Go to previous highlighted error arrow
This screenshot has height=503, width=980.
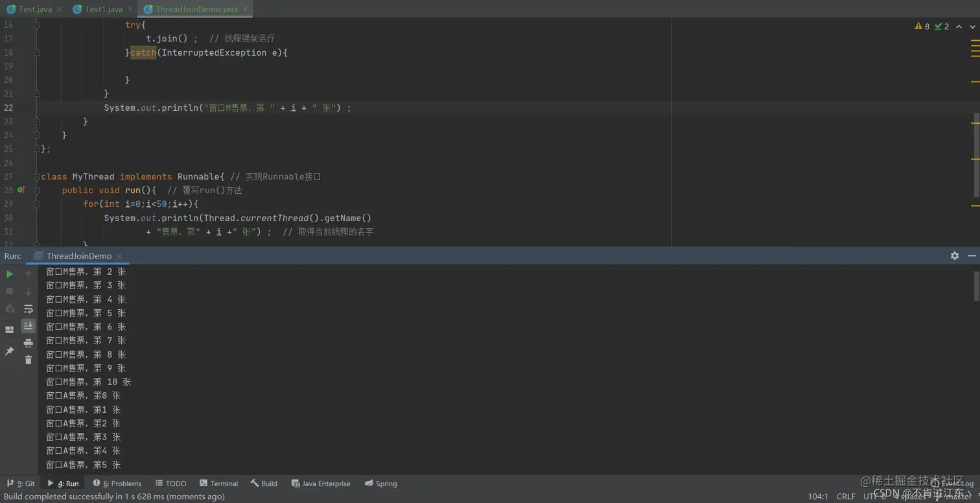point(959,27)
